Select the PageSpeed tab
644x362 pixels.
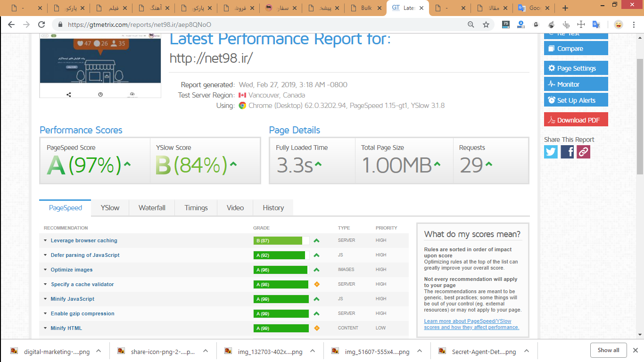[x=66, y=208]
